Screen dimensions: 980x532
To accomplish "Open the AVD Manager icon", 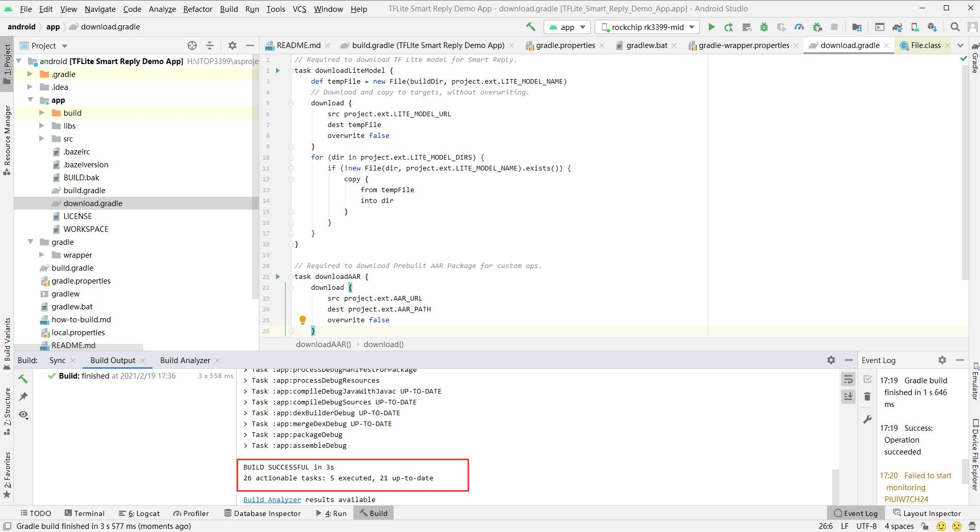I will pos(915,27).
